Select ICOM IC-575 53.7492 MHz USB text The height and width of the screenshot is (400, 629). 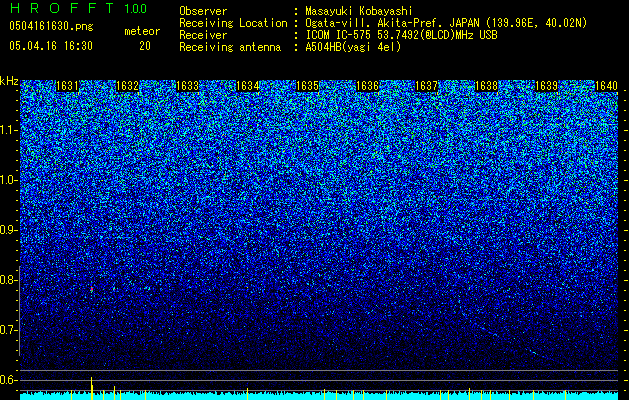[x=402, y=35]
